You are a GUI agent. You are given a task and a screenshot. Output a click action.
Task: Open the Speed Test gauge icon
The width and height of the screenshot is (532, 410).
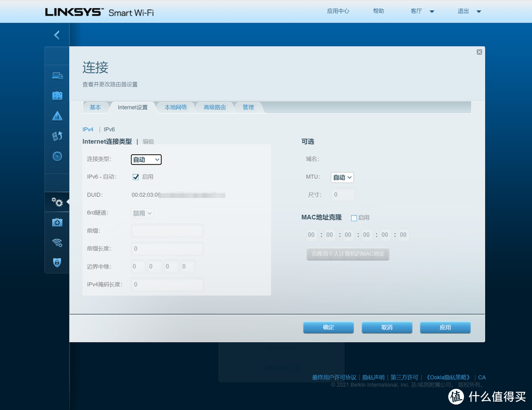pyautogui.click(x=57, y=156)
